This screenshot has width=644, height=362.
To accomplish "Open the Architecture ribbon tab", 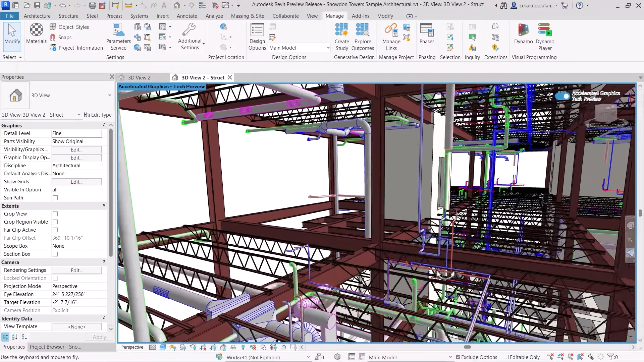I will coord(37,16).
